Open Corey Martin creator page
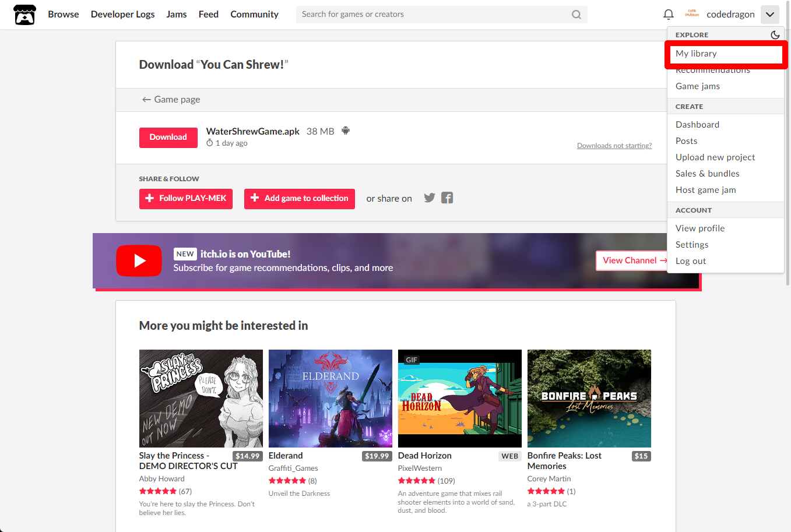Screen dimensions: 791x532 tap(549, 479)
